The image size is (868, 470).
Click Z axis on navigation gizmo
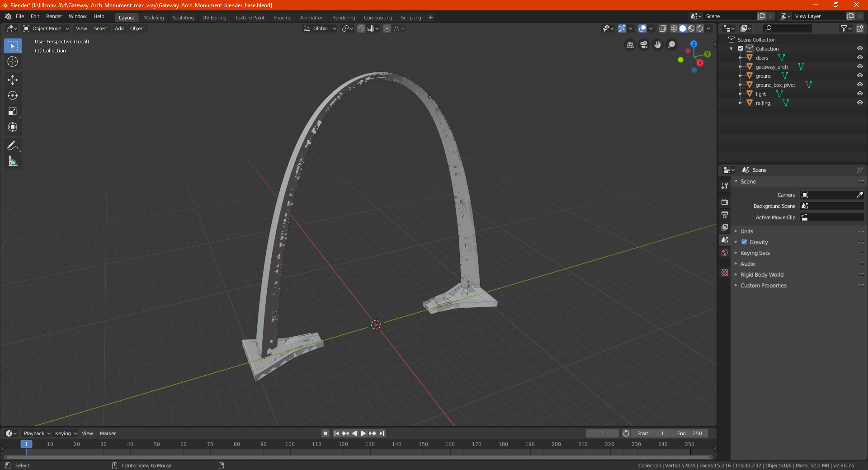click(693, 44)
